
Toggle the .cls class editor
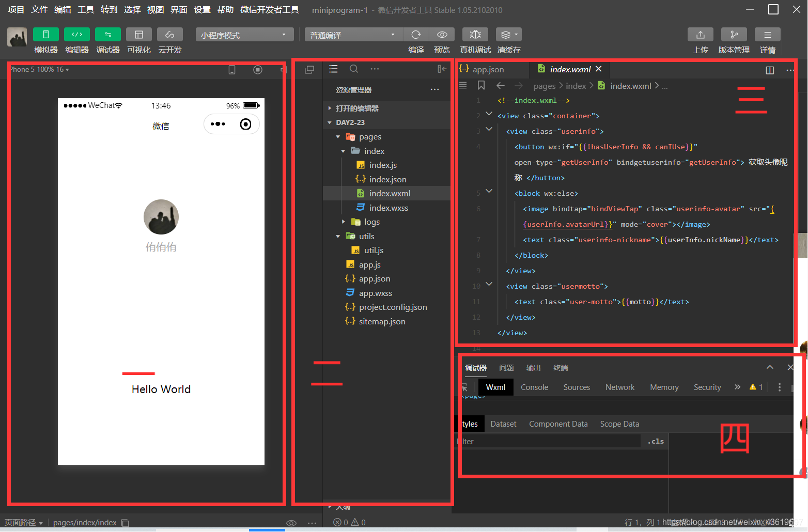tap(656, 442)
